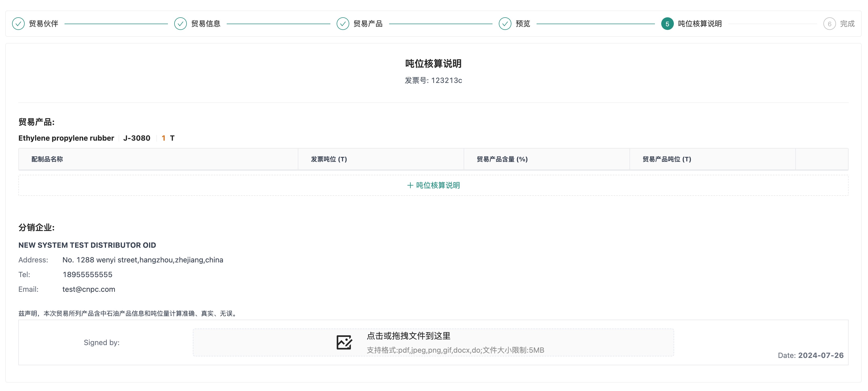Click the 贸易伙伴 step checkmark icon
The width and height of the screenshot is (868, 391).
click(18, 24)
